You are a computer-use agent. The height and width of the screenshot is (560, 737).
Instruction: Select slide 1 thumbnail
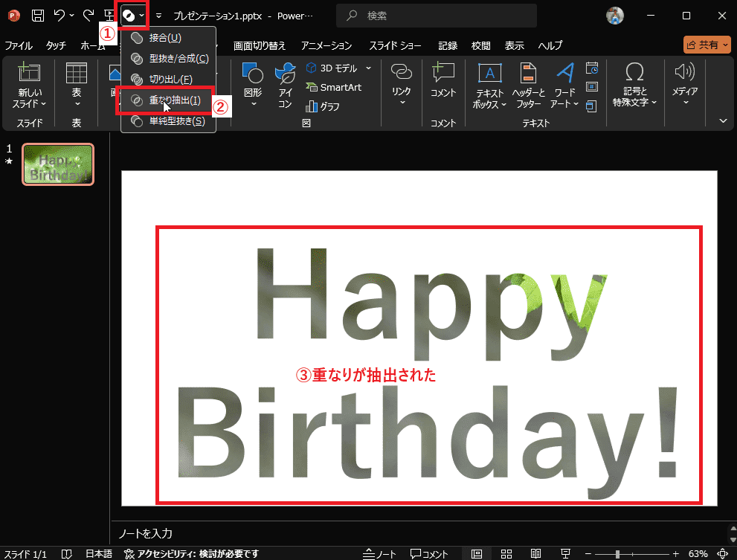coord(58,164)
